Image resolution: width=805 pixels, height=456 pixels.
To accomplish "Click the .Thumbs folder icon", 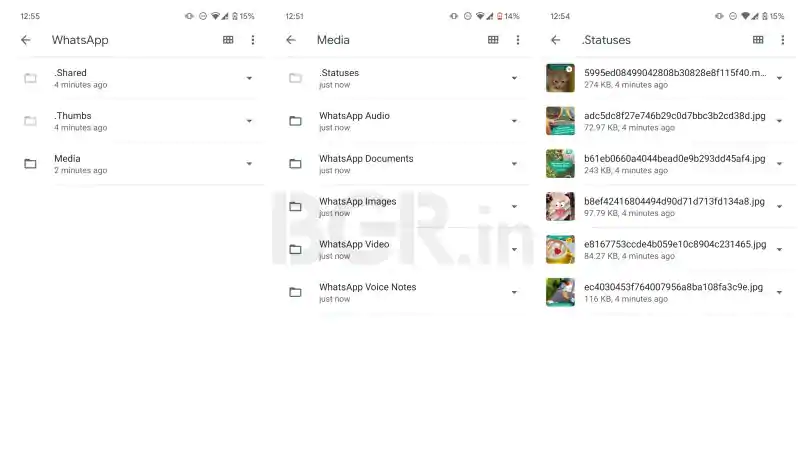I will [x=30, y=121].
